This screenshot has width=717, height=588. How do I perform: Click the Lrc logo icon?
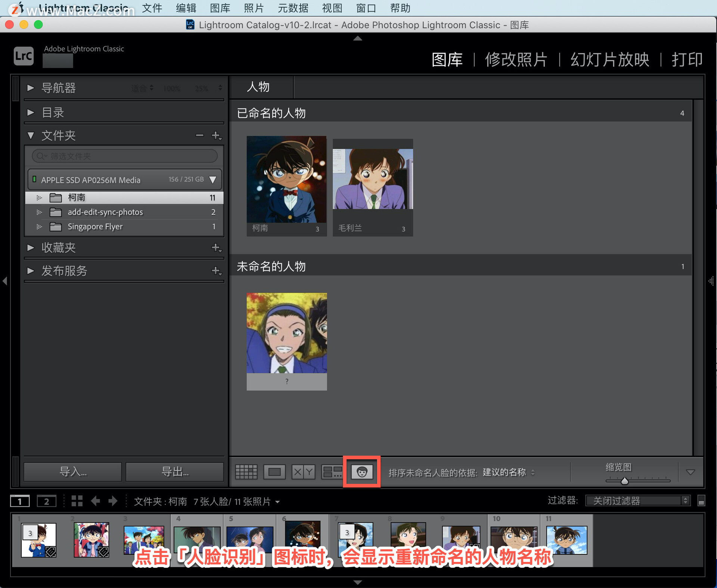click(24, 56)
